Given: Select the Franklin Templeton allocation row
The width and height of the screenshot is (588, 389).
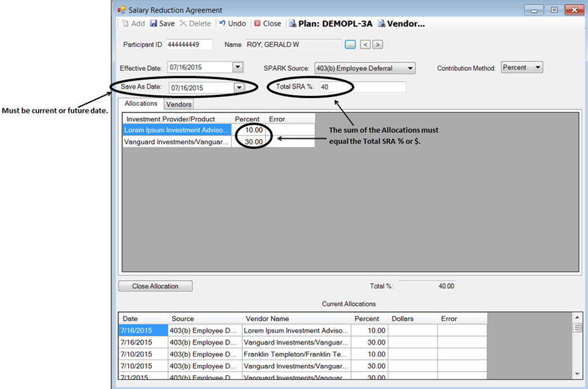Looking at the screenshot, I should click(296, 354).
